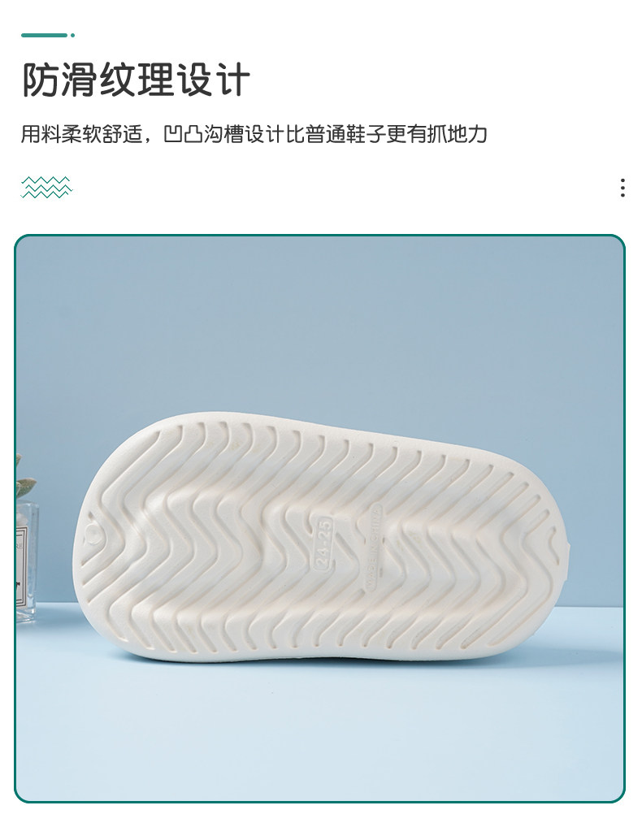Click the MADE IN CHINA imprint

click(375, 547)
